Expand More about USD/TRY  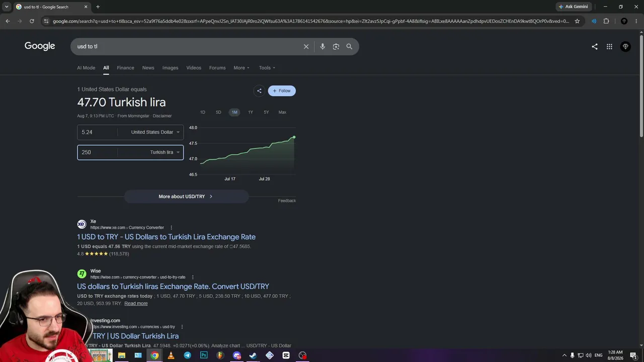(186, 197)
